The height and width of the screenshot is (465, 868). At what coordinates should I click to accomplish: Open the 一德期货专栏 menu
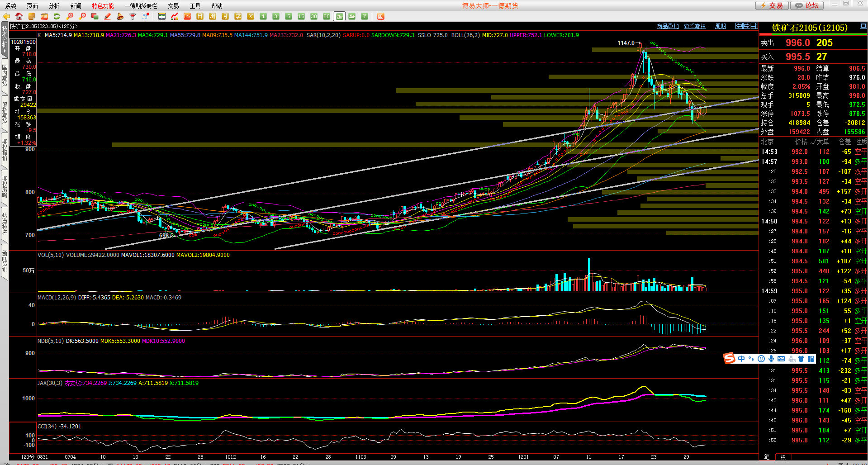click(x=141, y=6)
